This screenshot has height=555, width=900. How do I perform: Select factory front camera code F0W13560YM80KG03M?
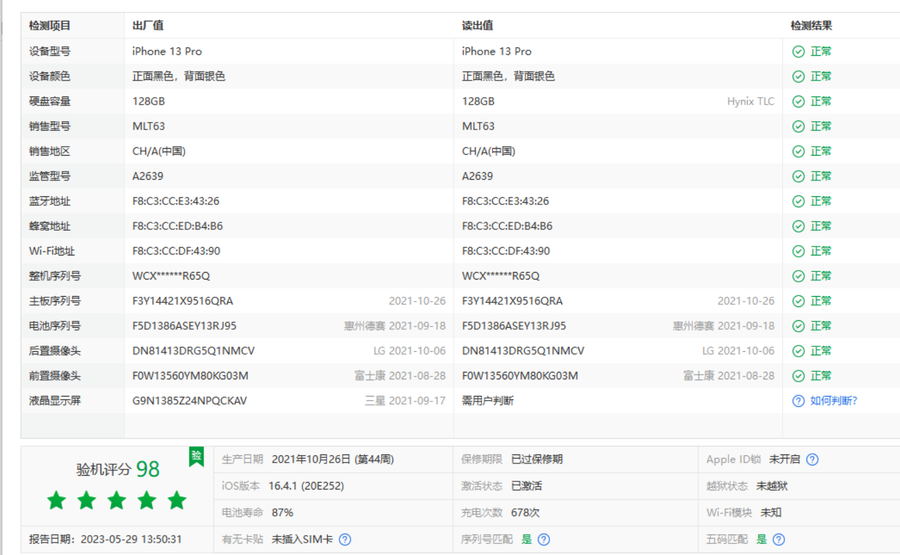coord(190,376)
